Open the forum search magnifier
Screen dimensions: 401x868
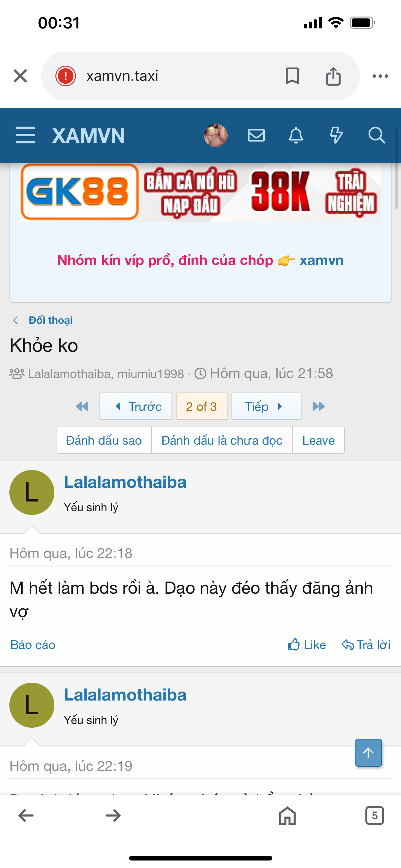pos(376,136)
